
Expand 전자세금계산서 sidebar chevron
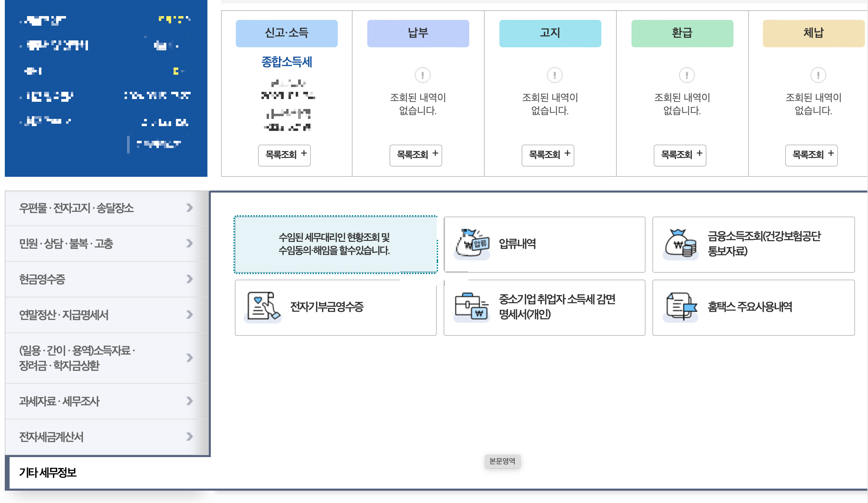tap(189, 437)
